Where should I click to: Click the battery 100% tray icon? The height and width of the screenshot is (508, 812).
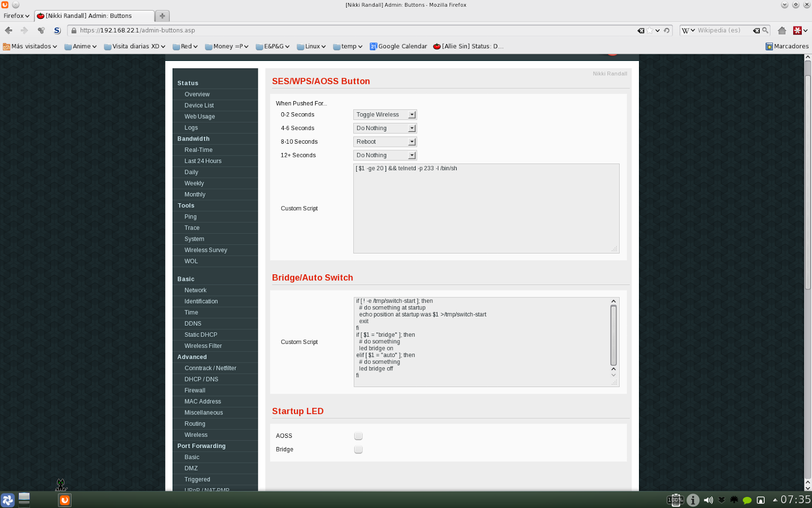coord(675,500)
